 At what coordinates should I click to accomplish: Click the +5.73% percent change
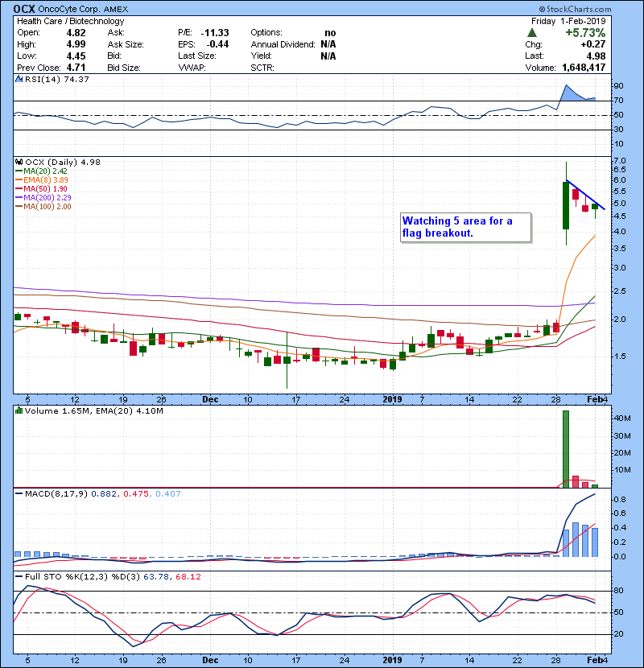(x=585, y=33)
